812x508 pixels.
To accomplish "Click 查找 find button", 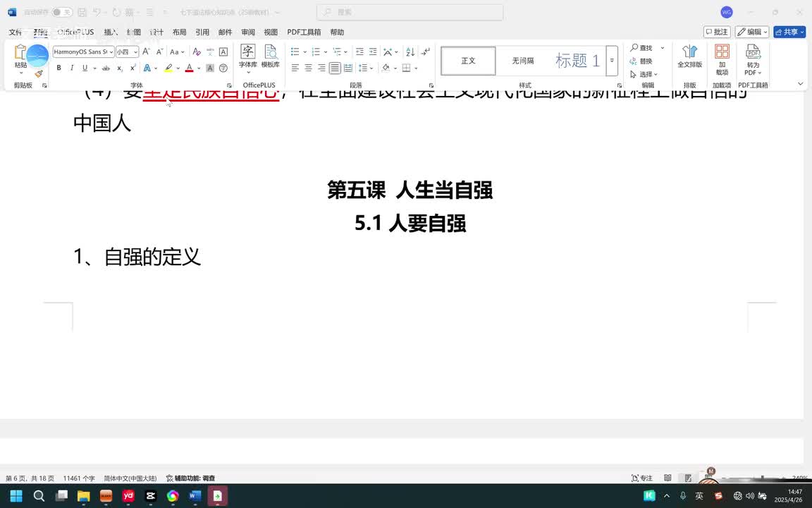I will [x=641, y=48].
